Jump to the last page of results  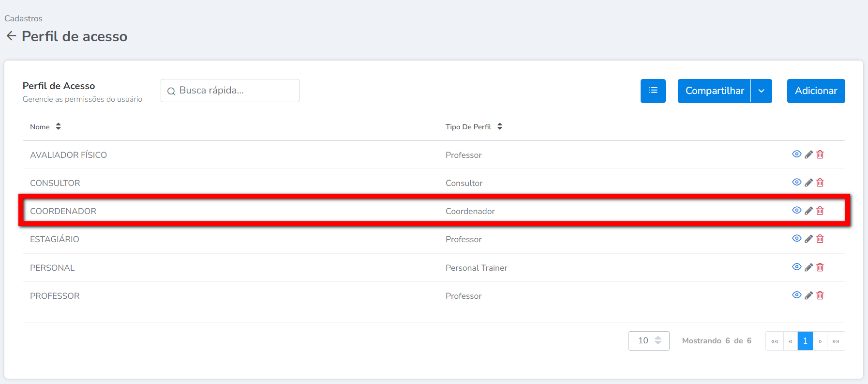(836, 341)
